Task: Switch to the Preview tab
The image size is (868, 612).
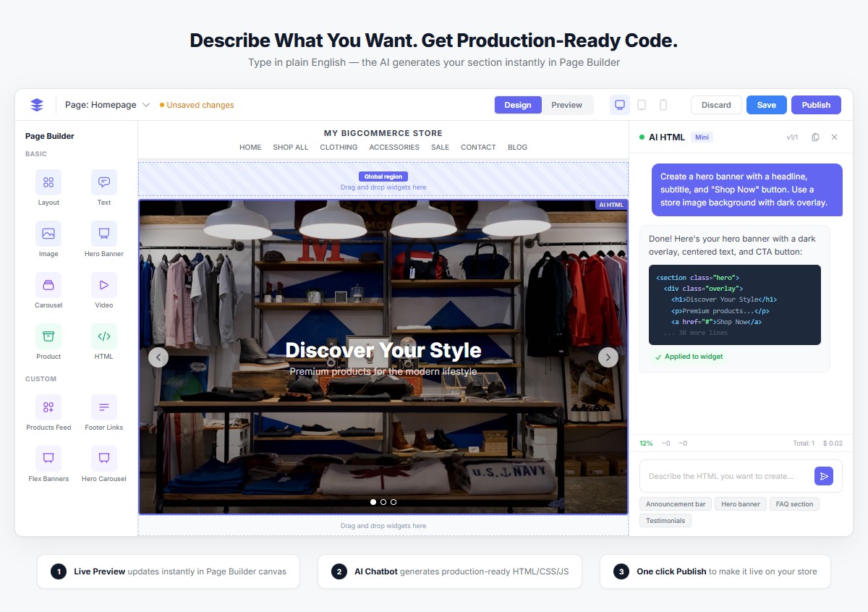Action: [567, 104]
